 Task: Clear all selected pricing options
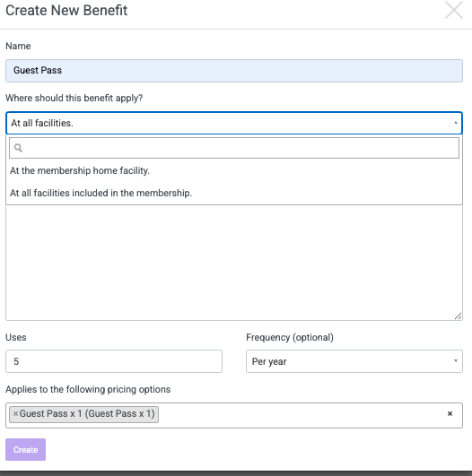coord(450,413)
